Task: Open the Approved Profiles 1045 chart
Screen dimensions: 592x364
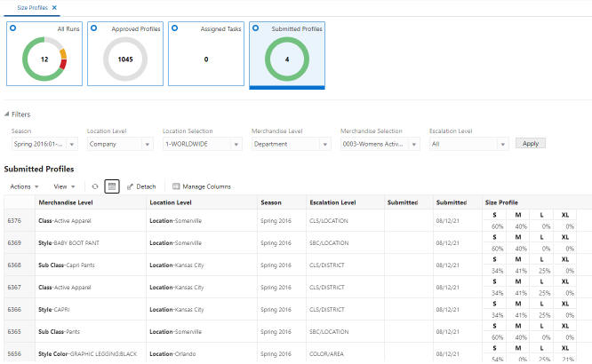Action: point(125,59)
